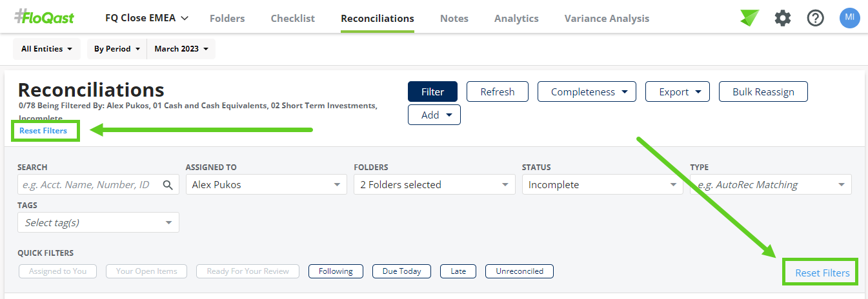This screenshot has height=299, width=868.
Task: Open the MI user avatar
Action: point(850,17)
